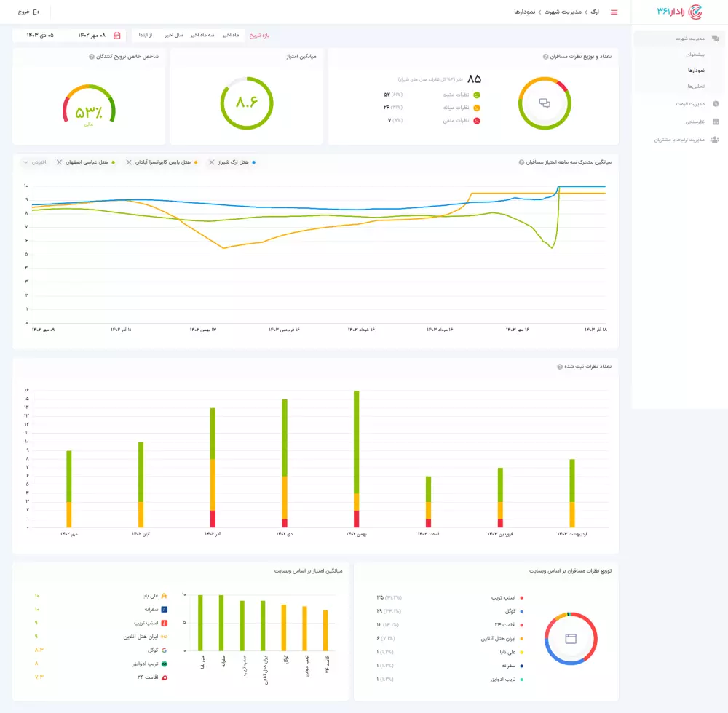The height and width of the screenshot is (713, 728).
Task: Open the افزودن hotel dropdown
Action: (35, 162)
